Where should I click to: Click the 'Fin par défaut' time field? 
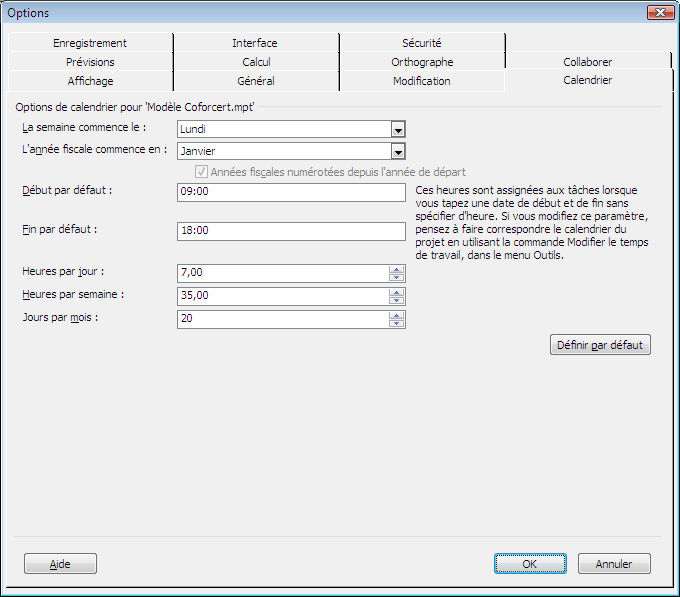290,231
